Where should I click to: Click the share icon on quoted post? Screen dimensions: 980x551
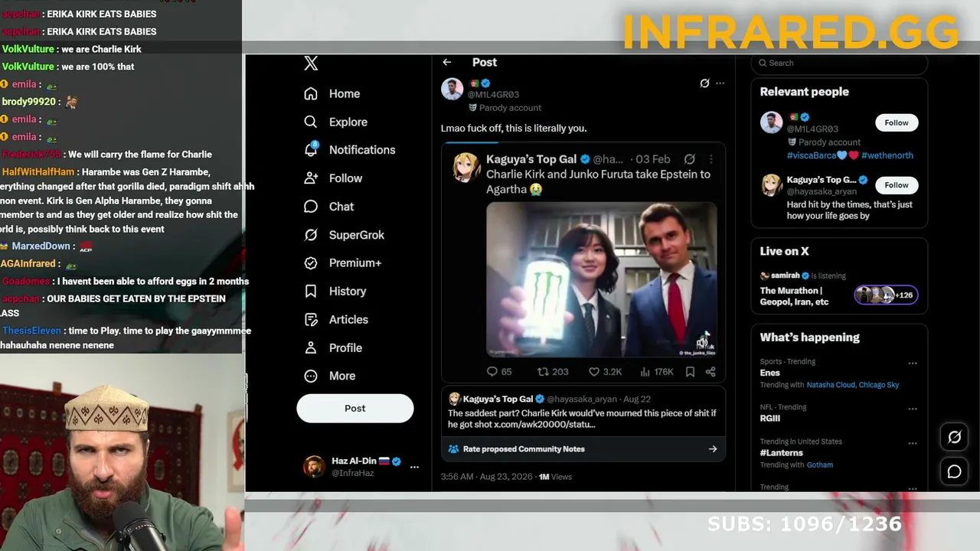pyautogui.click(x=710, y=372)
